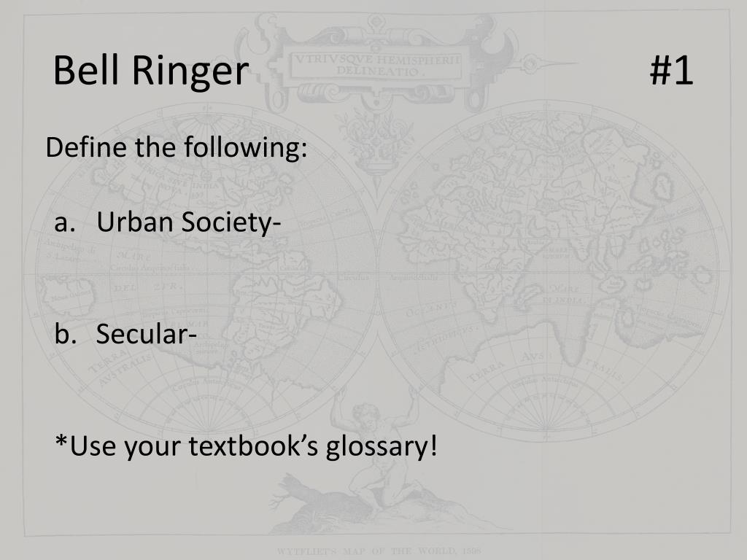Screen dimensions: 747x560
Task: Click the 'b.' list marker
Action: pyautogui.click(x=65, y=333)
